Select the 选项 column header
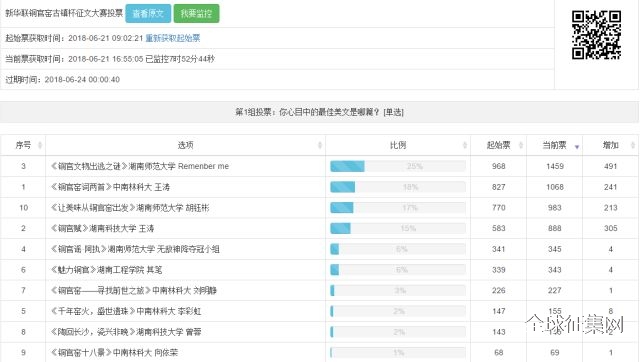The image size is (640, 362). (185, 145)
